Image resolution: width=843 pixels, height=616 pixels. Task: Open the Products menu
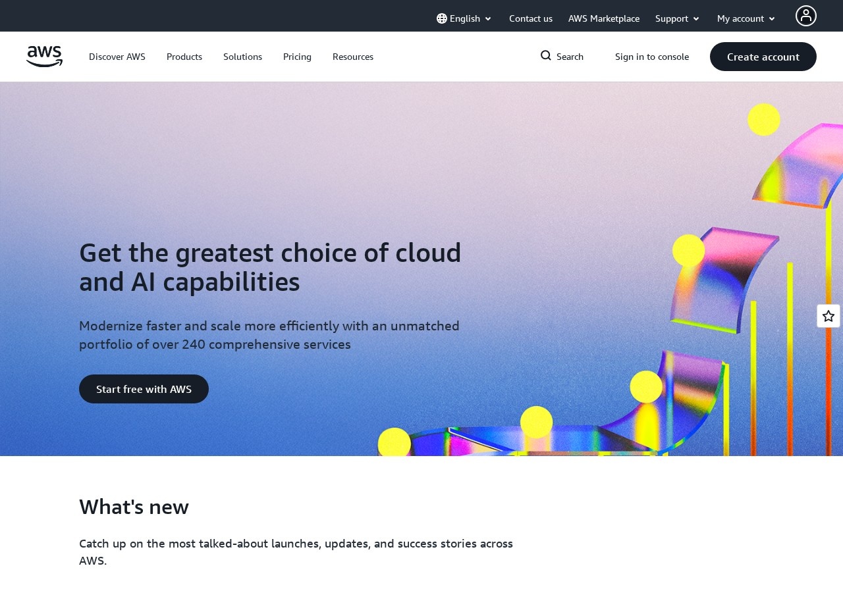pos(184,57)
